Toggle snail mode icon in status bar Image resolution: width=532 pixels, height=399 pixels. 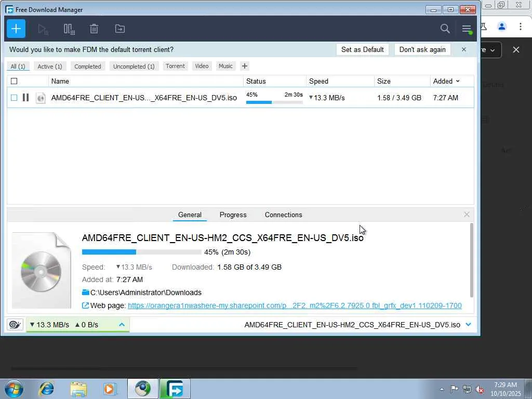click(x=15, y=325)
